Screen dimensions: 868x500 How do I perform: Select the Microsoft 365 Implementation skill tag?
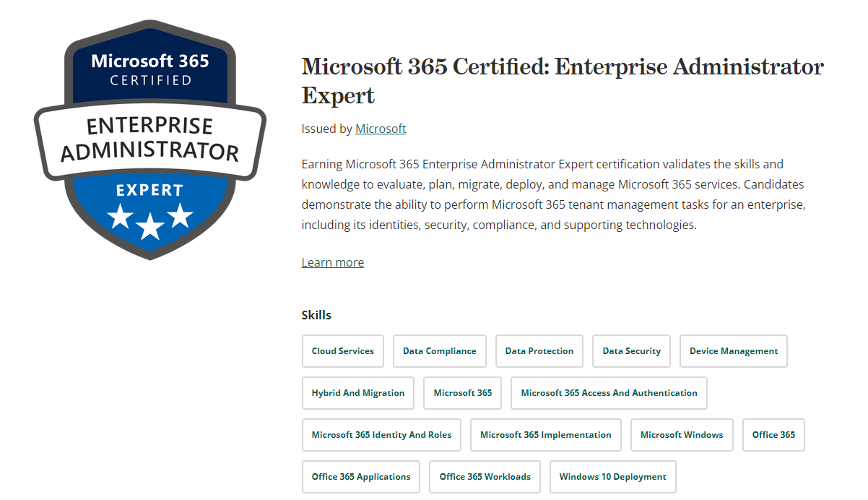tap(545, 435)
